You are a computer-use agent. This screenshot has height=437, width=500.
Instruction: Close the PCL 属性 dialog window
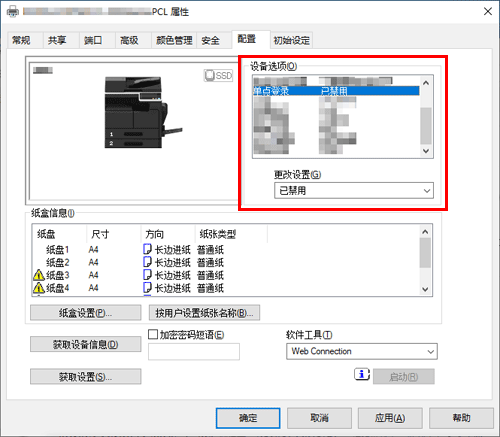tap(488, 11)
